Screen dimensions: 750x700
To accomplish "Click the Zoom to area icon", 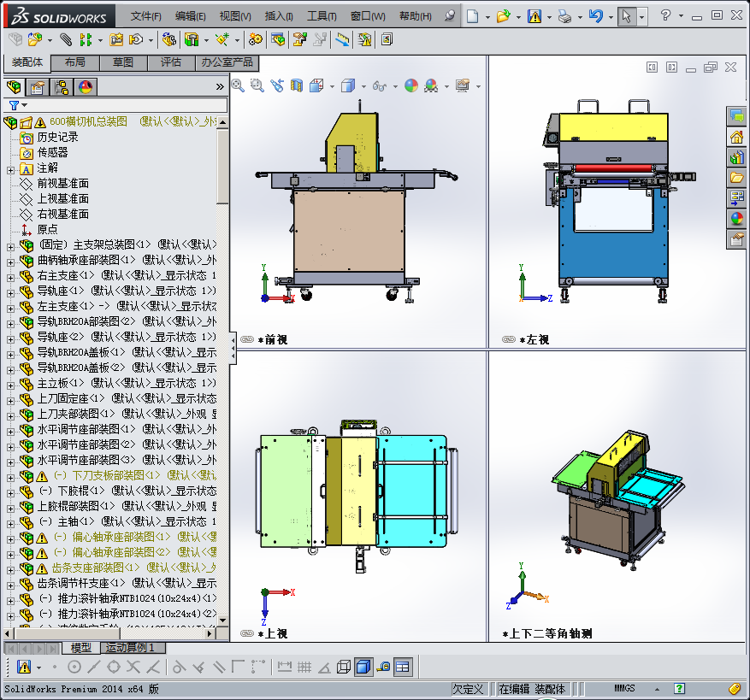I will 257,85.
